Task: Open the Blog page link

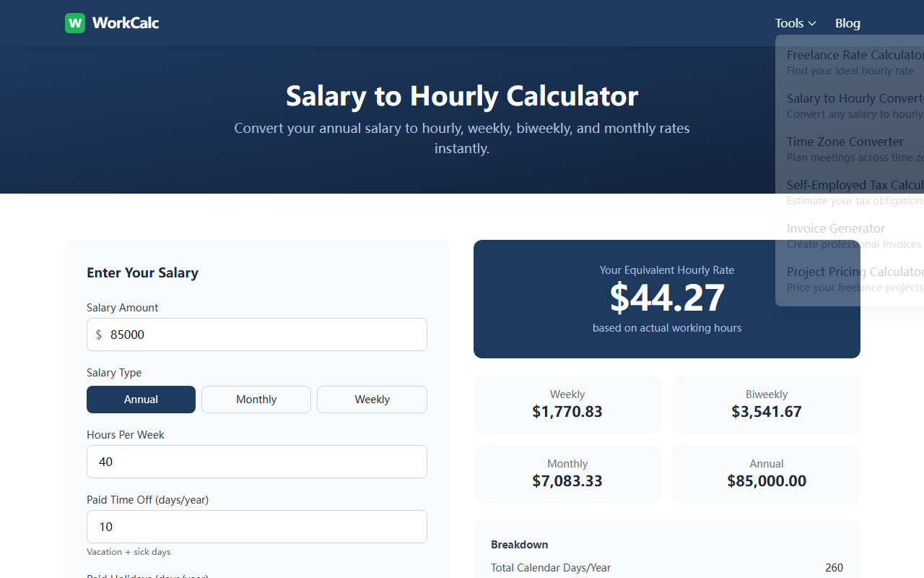Action: point(847,23)
